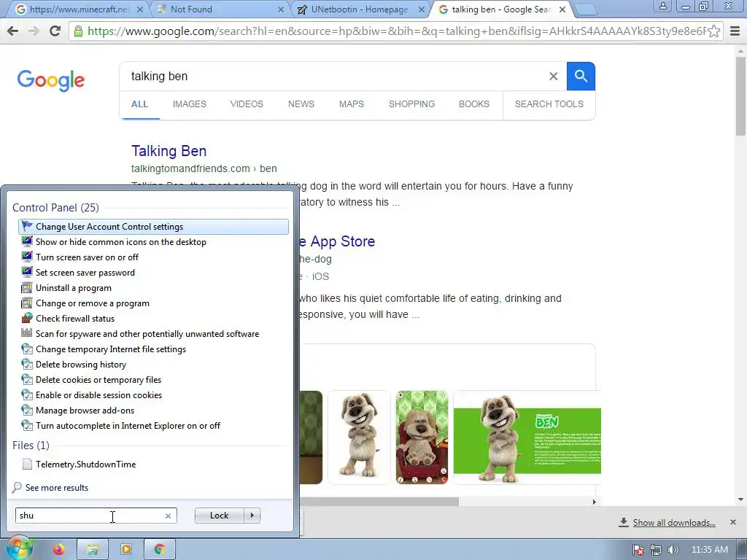The image size is (747, 560).
Task: Open Scan for spyware and unwanted software
Action: tap(153, 334)
